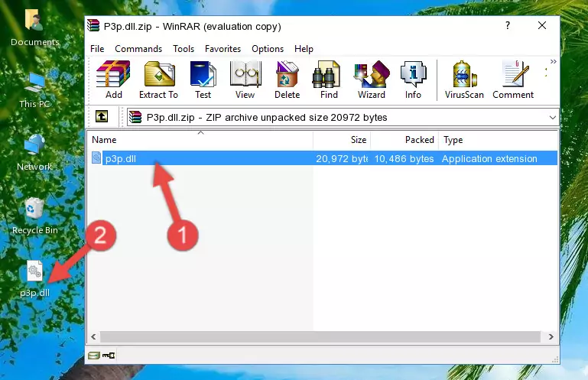This screenshot has height=380, width=588.
Task: Go up one folder level
Action: [102, 117]
